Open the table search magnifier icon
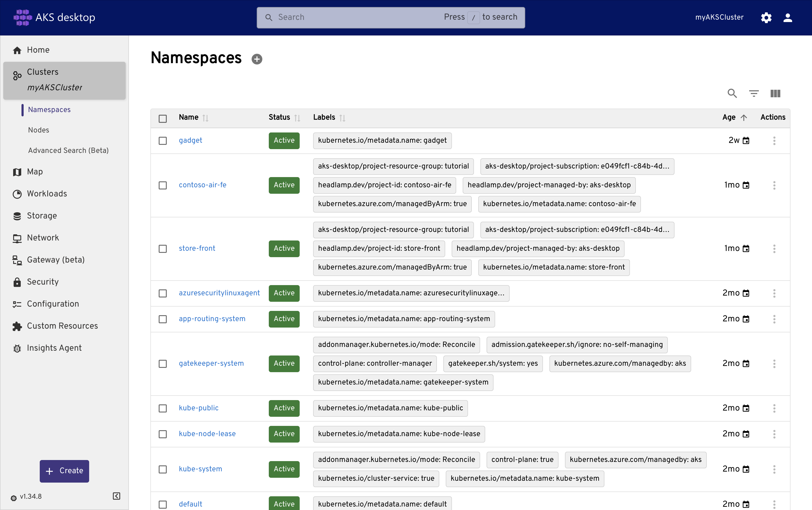 (x=732, y=93)
